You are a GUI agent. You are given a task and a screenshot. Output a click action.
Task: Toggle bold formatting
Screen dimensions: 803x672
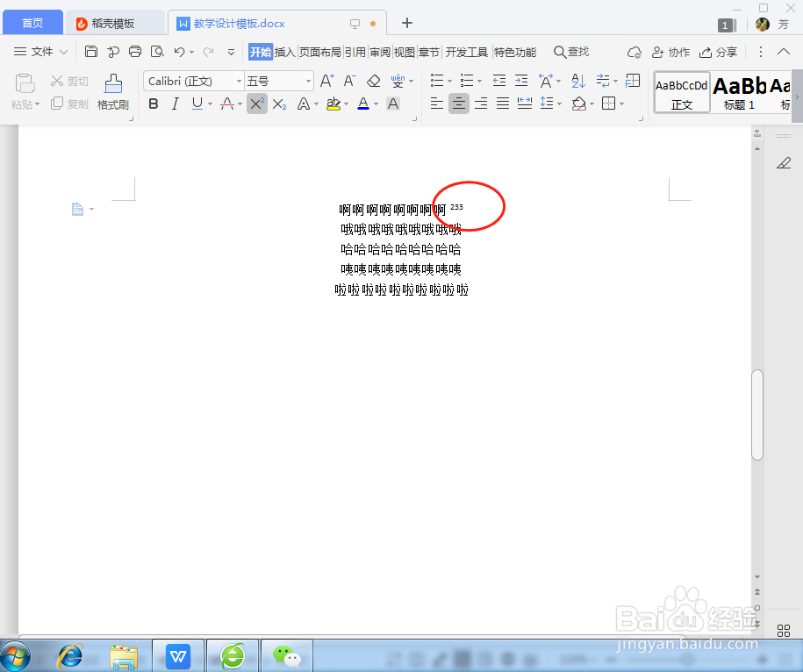154,104
